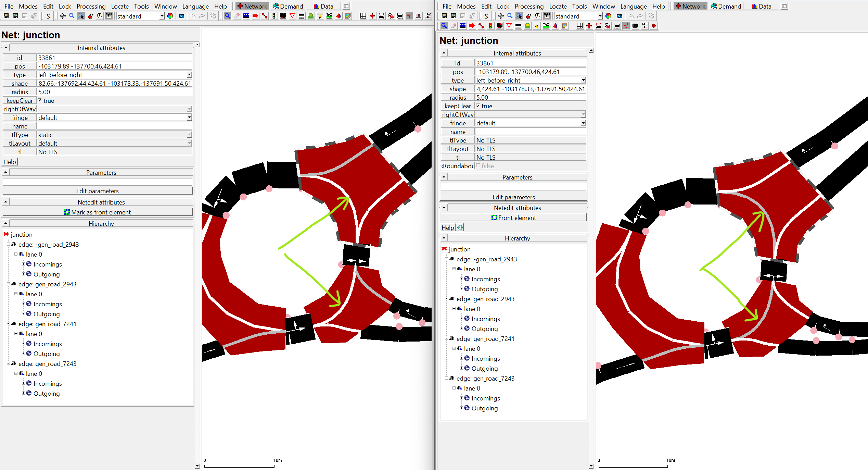Select the prohibition triangle mode icon in left toolbar
The width and height of the screenshot is (868, 470).
292,16
